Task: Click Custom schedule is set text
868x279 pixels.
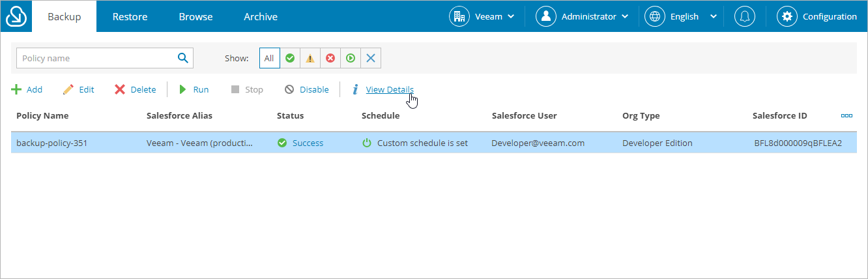Action: coord(422,143)
